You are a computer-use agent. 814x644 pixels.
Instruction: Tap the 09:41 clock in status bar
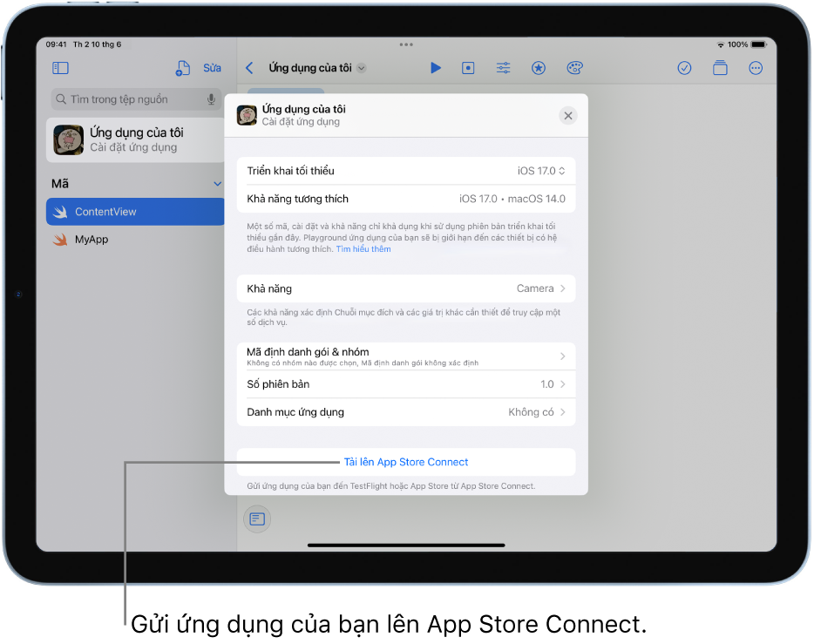56,44
